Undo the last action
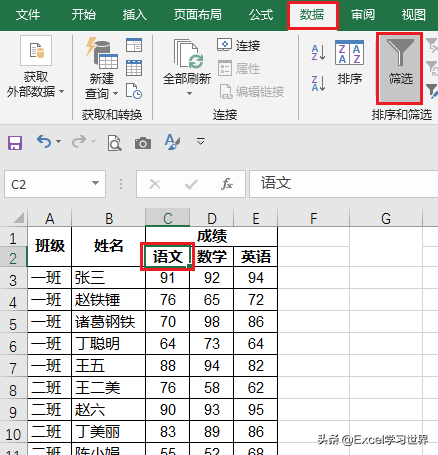 click(x=44, y=141)
